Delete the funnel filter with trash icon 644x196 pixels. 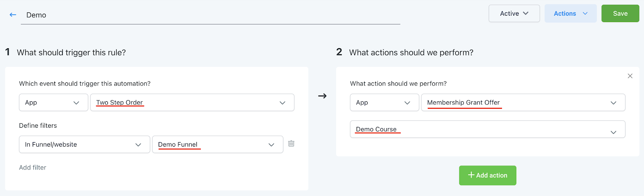(x=291, y=143)
